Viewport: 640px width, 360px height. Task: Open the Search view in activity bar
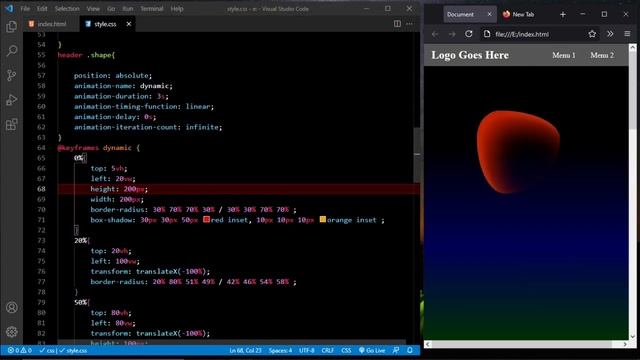coord(11,51)
